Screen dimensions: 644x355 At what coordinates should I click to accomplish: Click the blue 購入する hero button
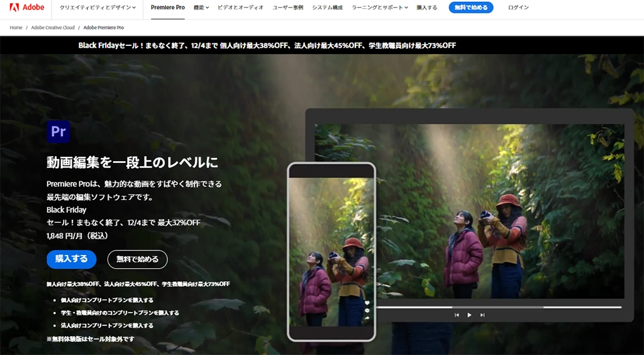(72, 259)
